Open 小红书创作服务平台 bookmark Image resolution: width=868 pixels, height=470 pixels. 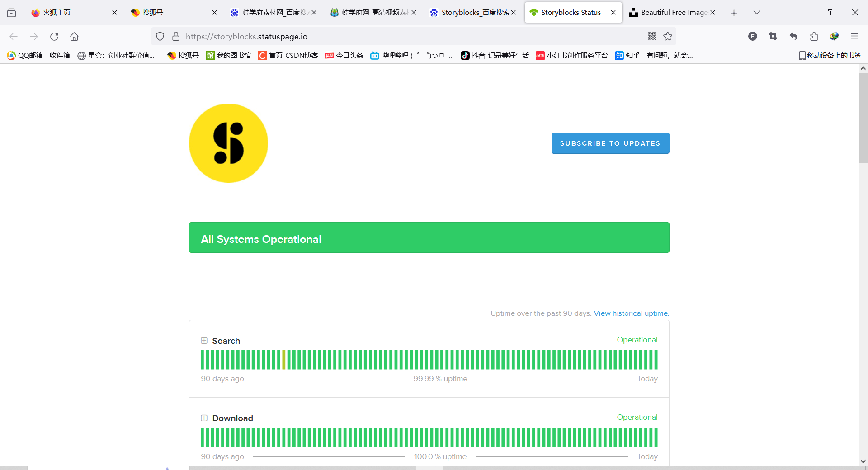(572, 56)
